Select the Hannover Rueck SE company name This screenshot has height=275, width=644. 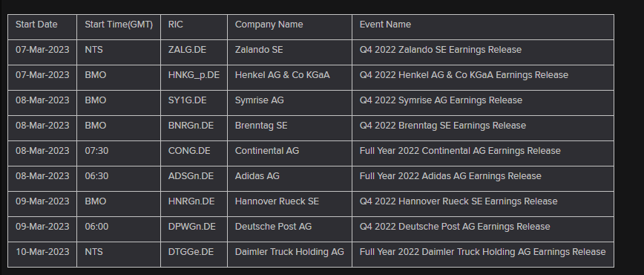tap(277, 201)
